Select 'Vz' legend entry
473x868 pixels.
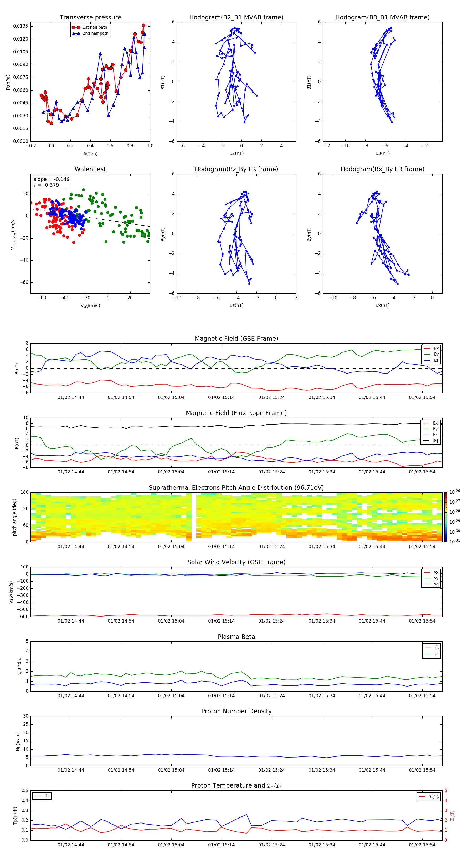(431, 584)
